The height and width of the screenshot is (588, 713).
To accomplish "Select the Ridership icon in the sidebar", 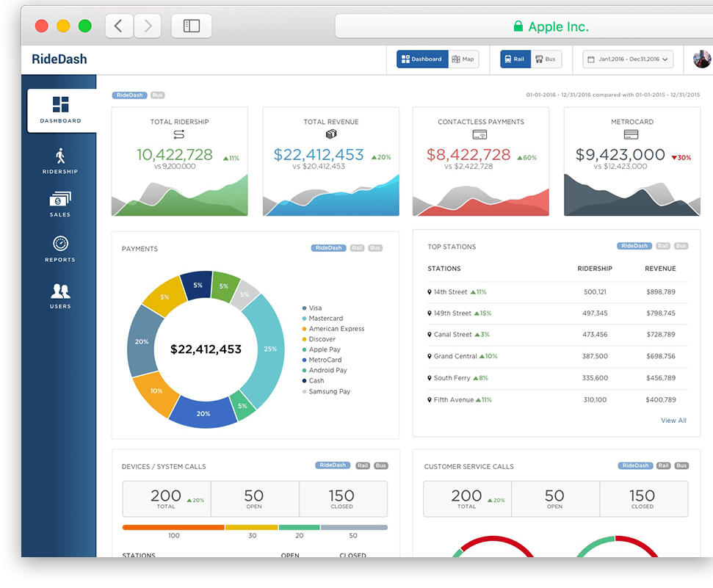I will (x=59, y=155).
